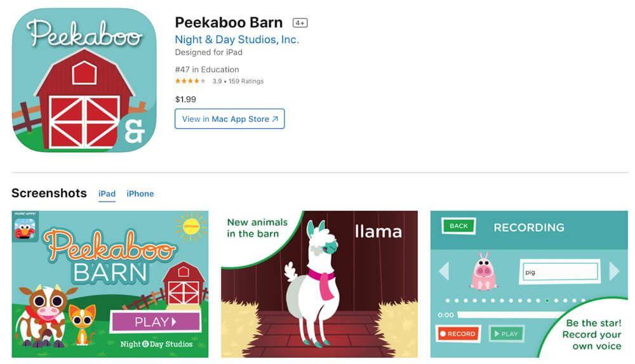Click the More Apps icon in first screenshot
Screen dimensions: 635x364
pos(25,226)
